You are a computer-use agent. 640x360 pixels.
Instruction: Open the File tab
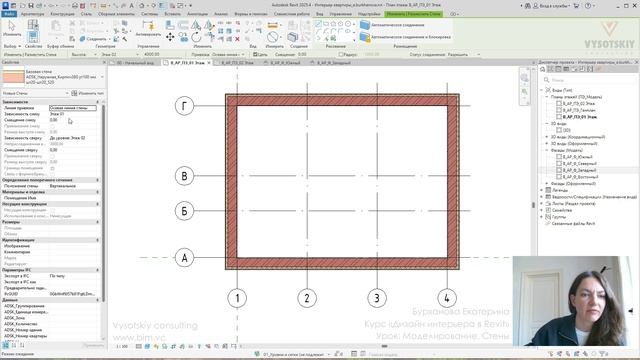(9, 14)
